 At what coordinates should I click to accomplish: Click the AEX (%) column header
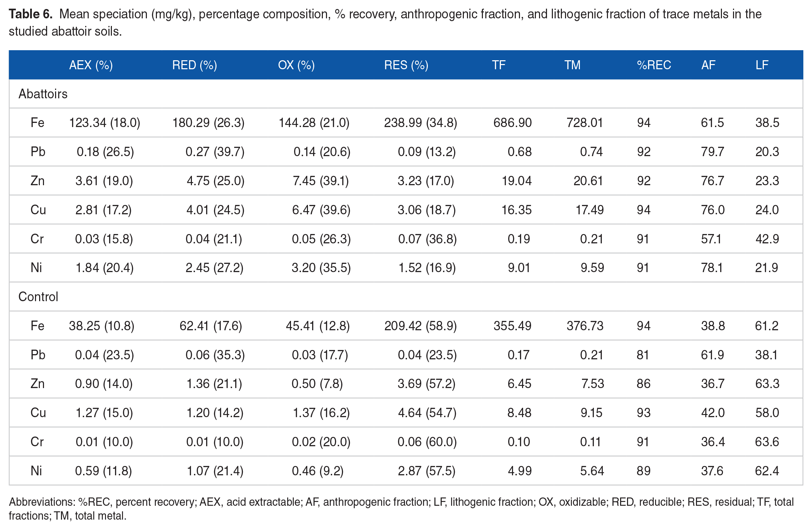(x=91, y=65)
